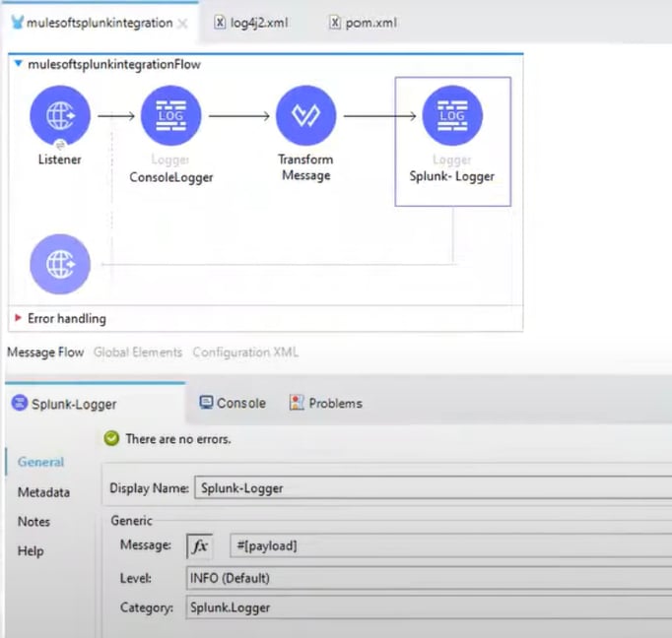
Task: Select the General section in sidebar
Action: [x=40, y=462]
